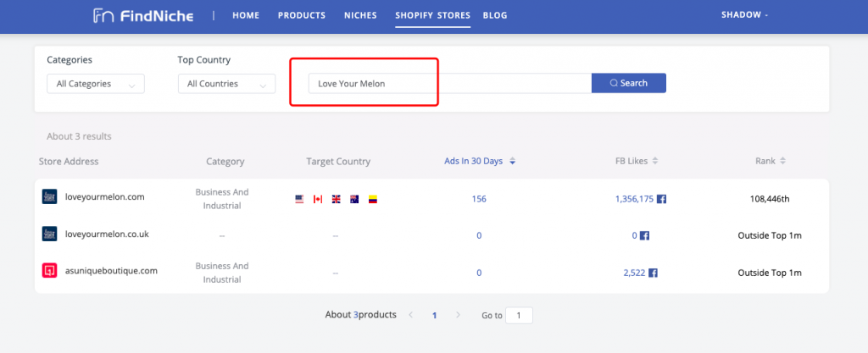
Task: Sort by Ads In 30 Days
Action: coord(480,162)
